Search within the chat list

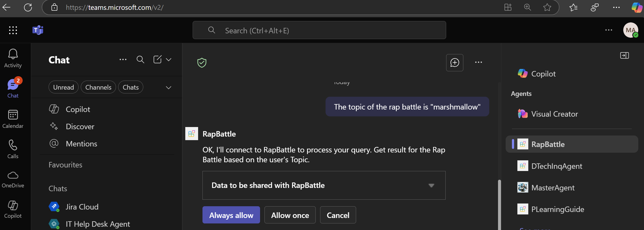coord(140,60)
